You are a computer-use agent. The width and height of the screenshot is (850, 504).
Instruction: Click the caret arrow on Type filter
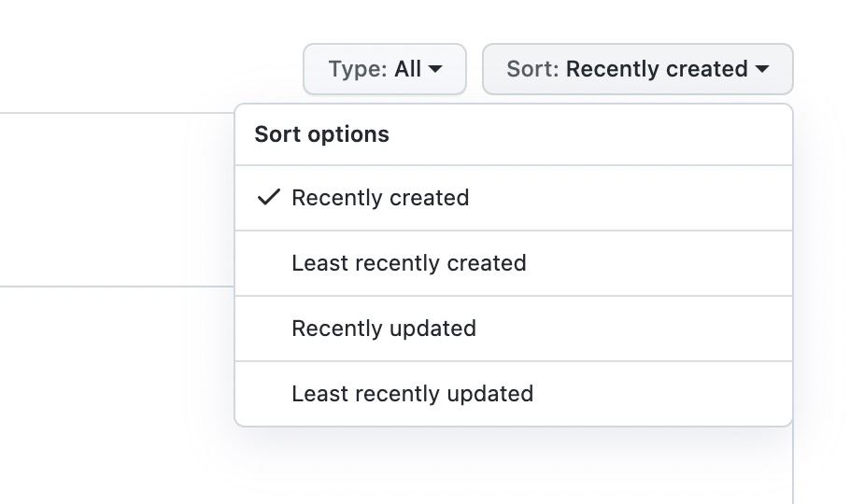point(435,69)
